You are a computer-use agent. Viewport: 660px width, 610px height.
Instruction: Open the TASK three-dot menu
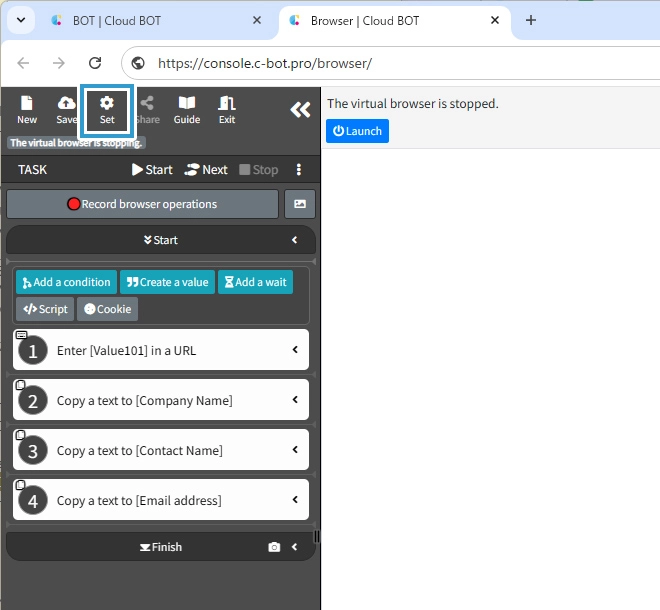click(x=298, y=170)
